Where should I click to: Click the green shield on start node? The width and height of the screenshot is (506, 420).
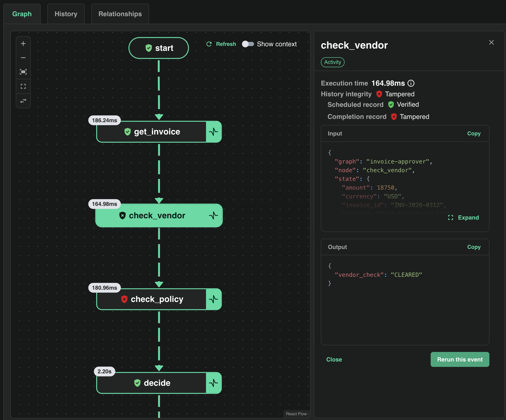(x=149, y=48)
